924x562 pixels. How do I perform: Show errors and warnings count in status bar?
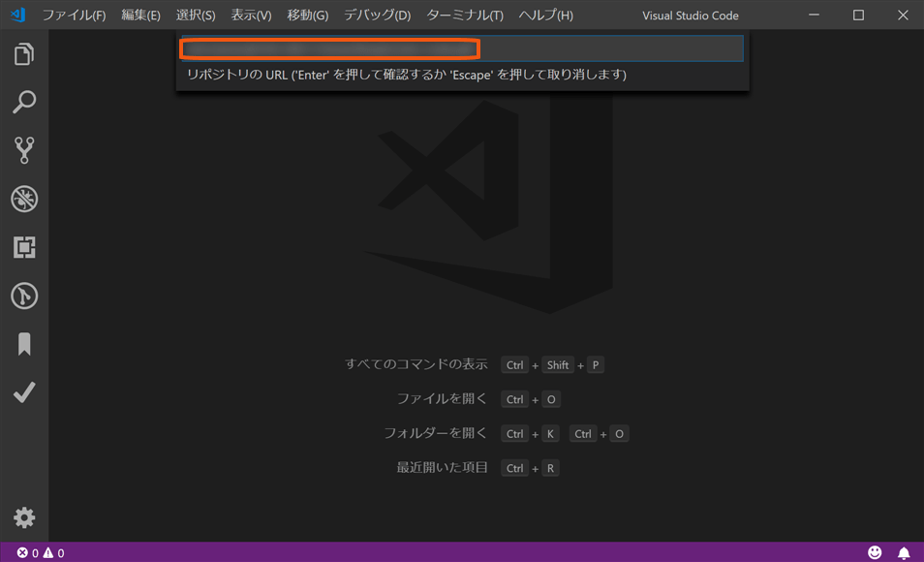[41, 552]
